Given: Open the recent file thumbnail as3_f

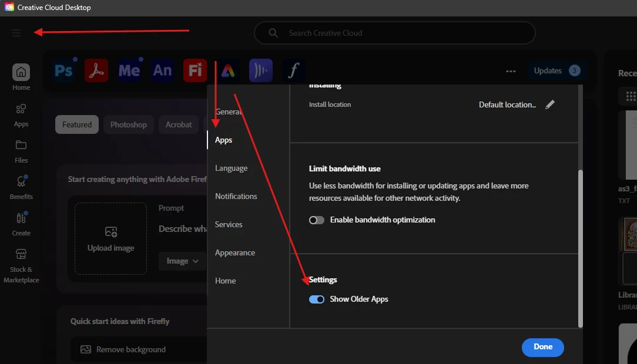Looking at the screenshot, I should (x=628, y=145).
